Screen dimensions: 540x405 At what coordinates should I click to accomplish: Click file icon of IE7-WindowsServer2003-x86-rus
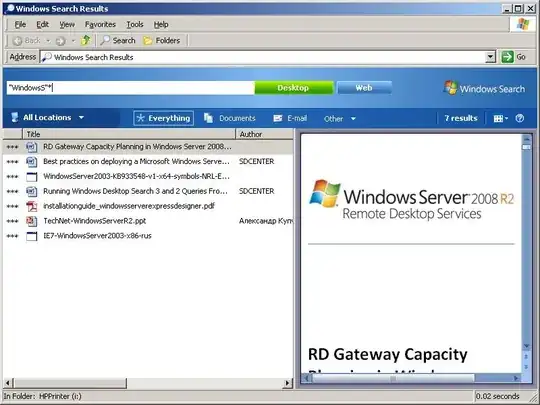(32, 236)
